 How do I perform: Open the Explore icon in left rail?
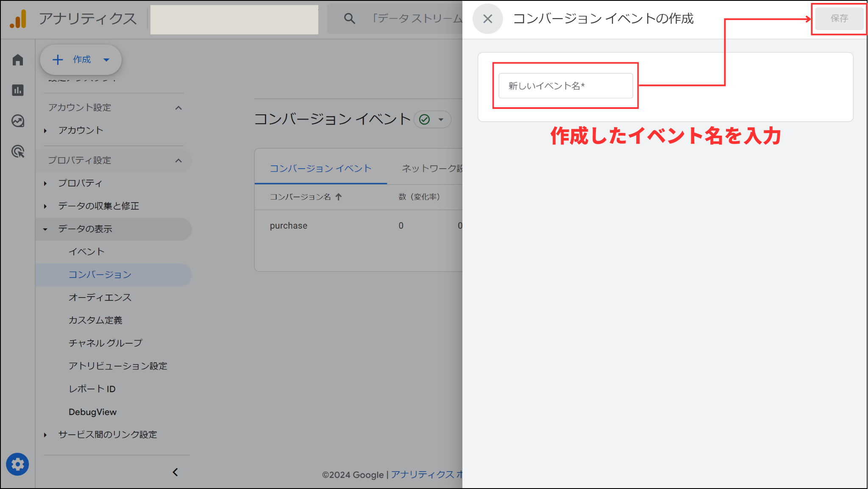tap(18, 121)
